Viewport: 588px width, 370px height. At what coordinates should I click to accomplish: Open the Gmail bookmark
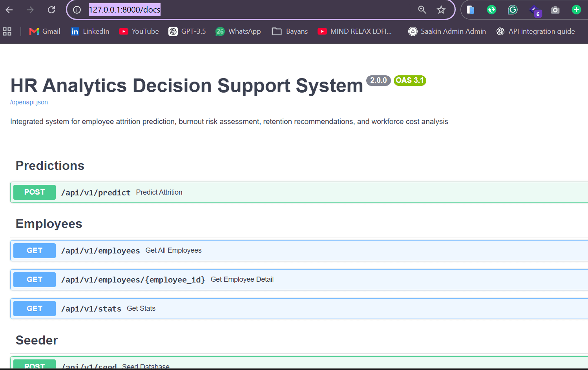45,31
